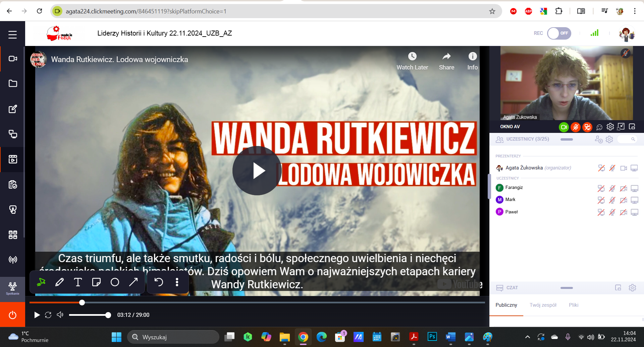The width and height of the screenshot is (644, 347).
Task: Collapse the CZAT panel handle
Action: [x=567, y=288]
